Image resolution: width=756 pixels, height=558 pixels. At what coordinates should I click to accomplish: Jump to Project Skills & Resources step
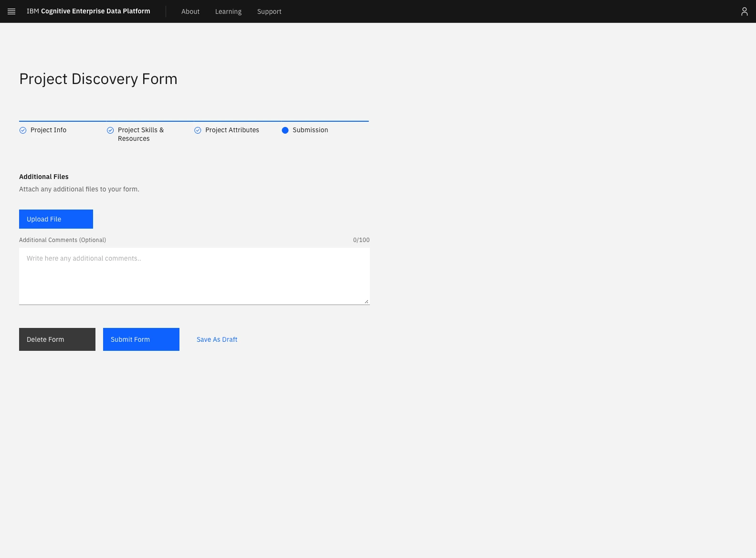[x=141, y=134]
